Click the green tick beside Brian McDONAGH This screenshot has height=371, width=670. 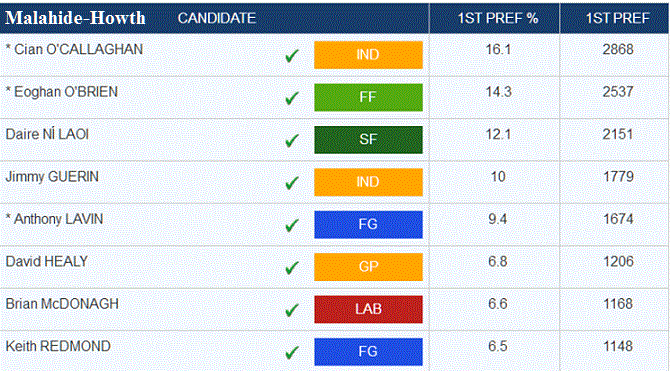pyautogui.click(x=292, y=310)
